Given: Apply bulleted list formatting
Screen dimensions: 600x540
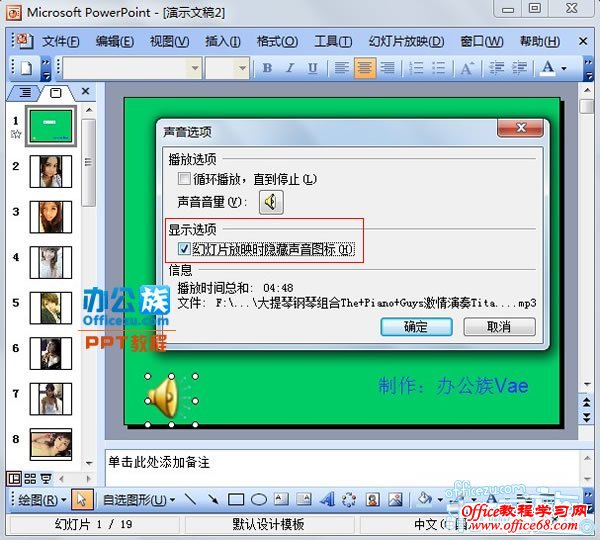Looking at the screenshot, I should pos(439,68).
